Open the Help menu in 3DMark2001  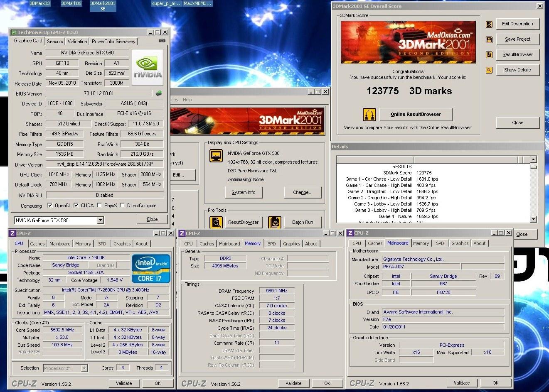click(x=187, y=100)
